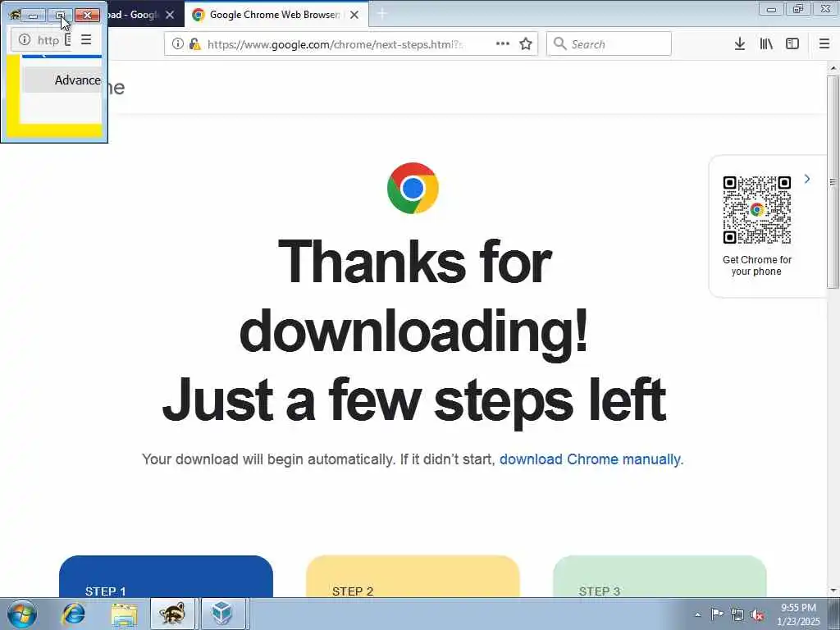Click the search magnifier icon
Viewport: 840px width, 630px height.
(x=559, y=44)
